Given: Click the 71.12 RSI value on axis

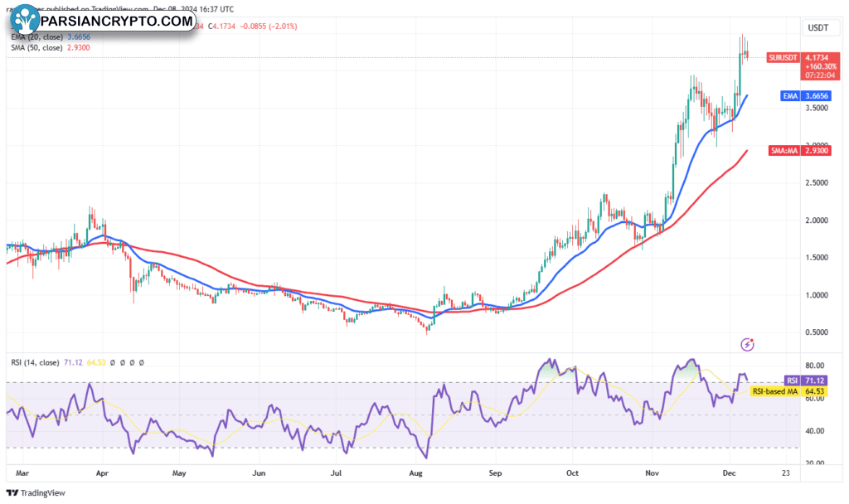Looking at the screenshot, I should click(x=814, y=380).
